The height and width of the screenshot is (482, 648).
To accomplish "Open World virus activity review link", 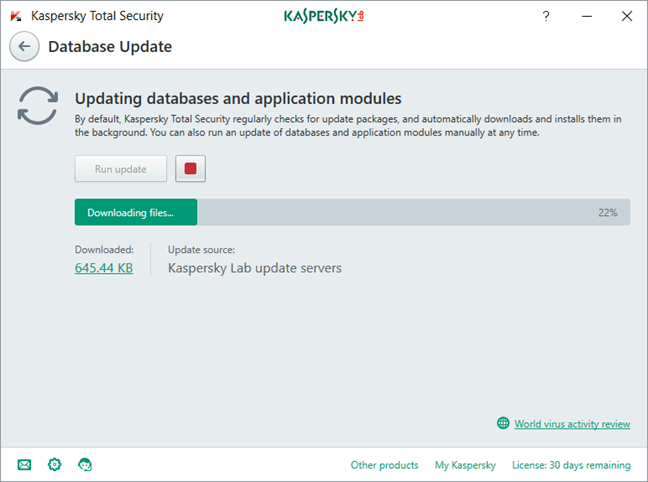I will point(572,424).
